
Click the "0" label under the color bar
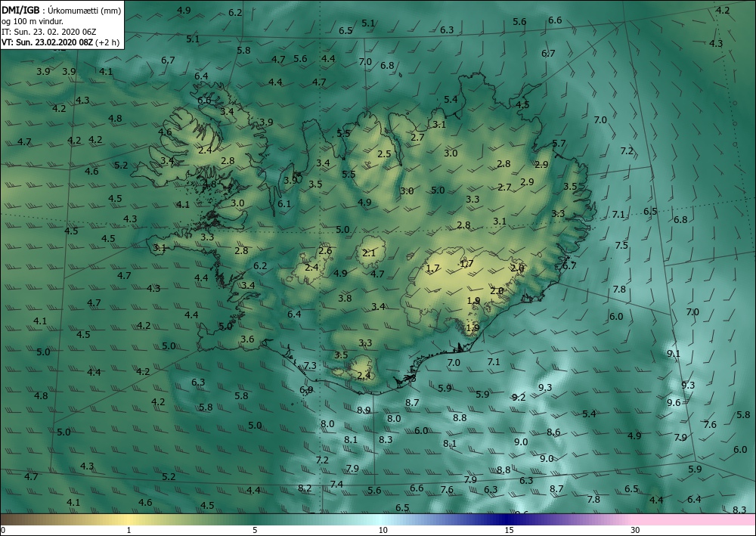(x=3, y=530)
